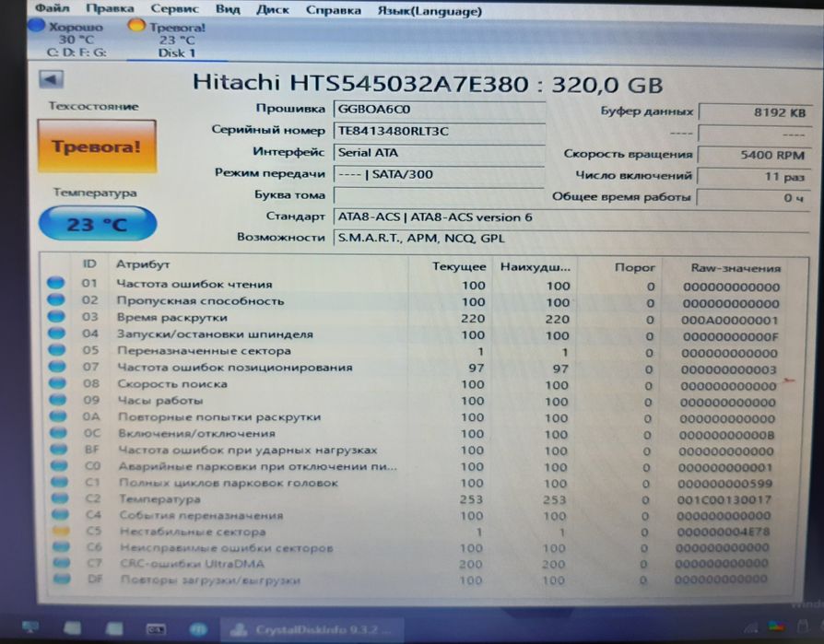Click the Интерфейс field Serial ATA
Screen dimensions: 824x644
coord(439,153)
